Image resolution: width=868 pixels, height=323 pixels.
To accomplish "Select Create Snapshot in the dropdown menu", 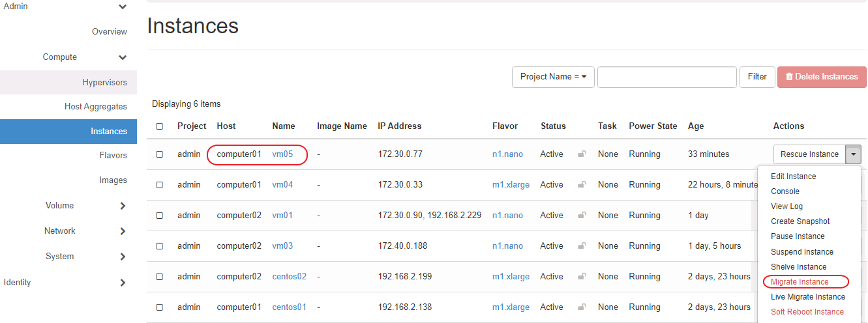I will (x=800, y=221).
